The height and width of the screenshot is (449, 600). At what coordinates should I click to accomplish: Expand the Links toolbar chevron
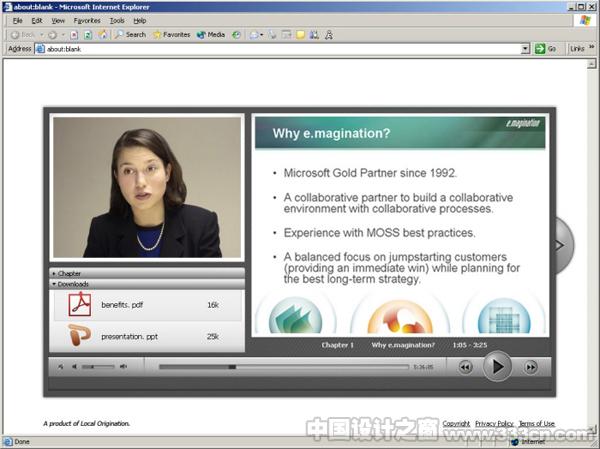tap(591, 47)
